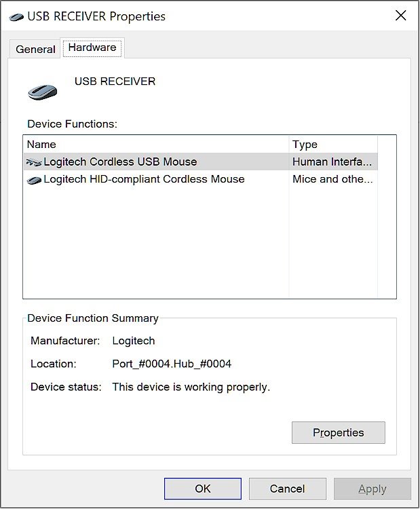Select Logitech HID-compliant Cordless Mouse entry

[x=144, y=179]
